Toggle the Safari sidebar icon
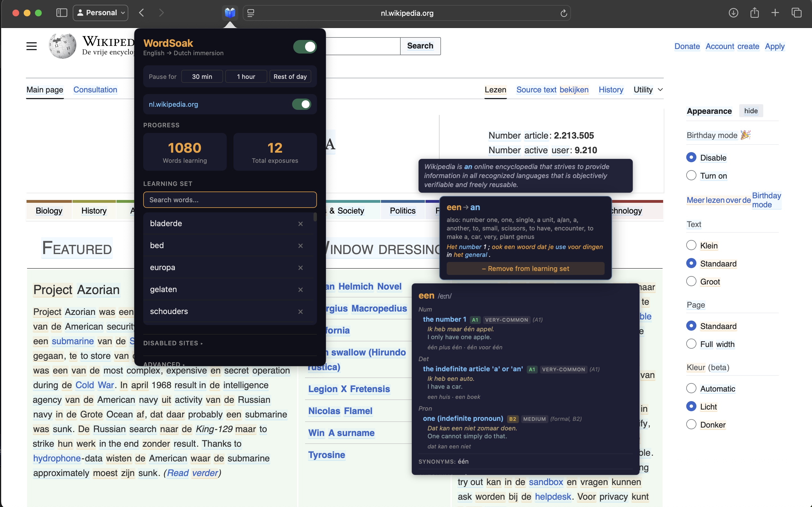Screen dimensions: 812x507 (x=62, y=13)
